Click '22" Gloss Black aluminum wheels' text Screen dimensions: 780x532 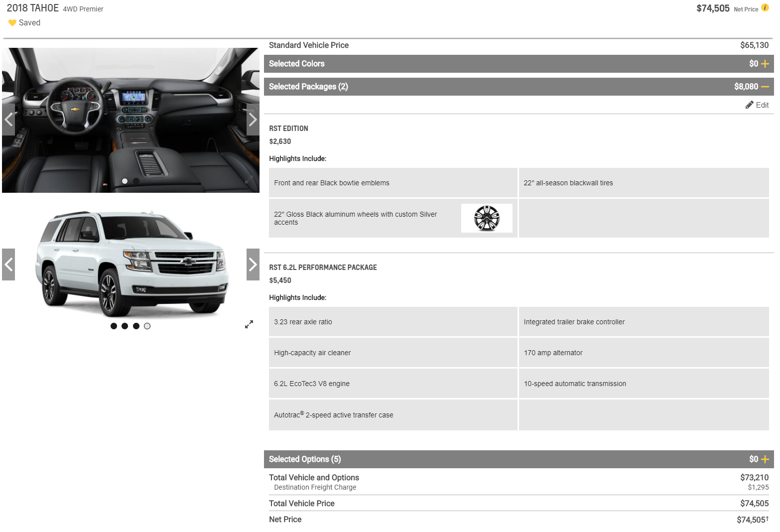[x=356, y=218]
